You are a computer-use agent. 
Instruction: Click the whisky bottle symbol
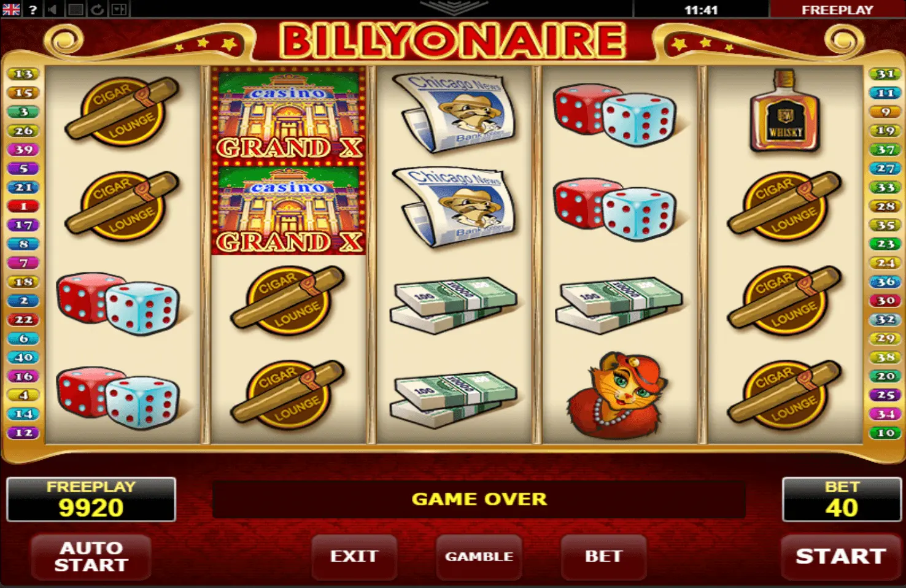tap(784, 110)
